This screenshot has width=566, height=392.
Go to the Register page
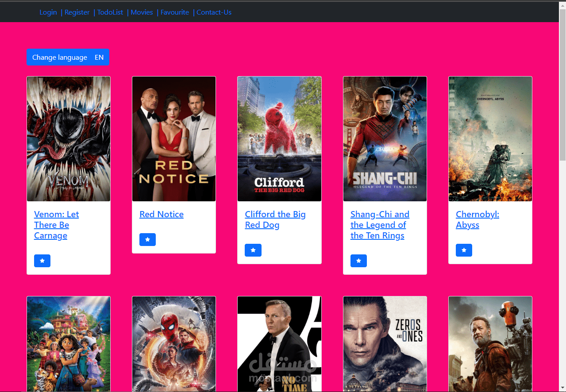[x=77, y=12]
